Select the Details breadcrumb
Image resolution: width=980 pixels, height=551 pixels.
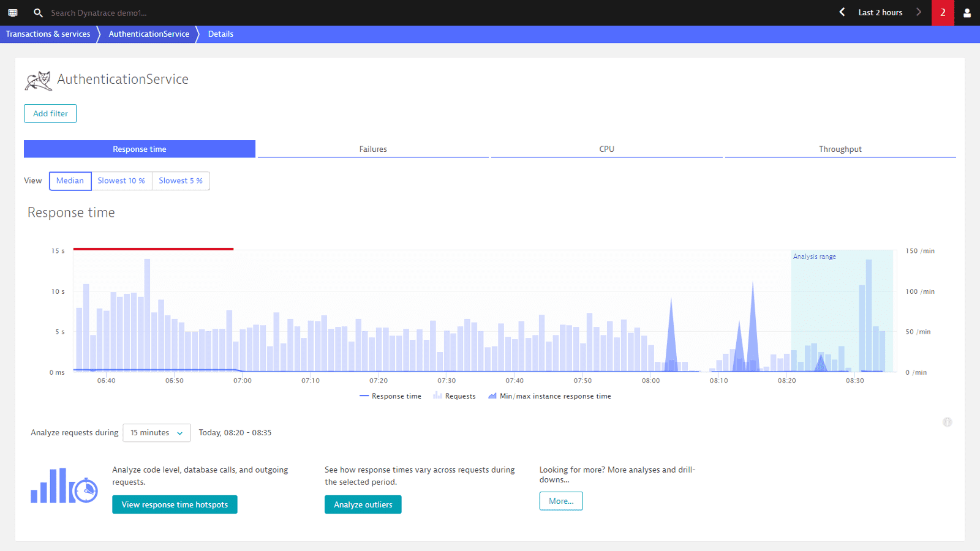tap(221, 34)
